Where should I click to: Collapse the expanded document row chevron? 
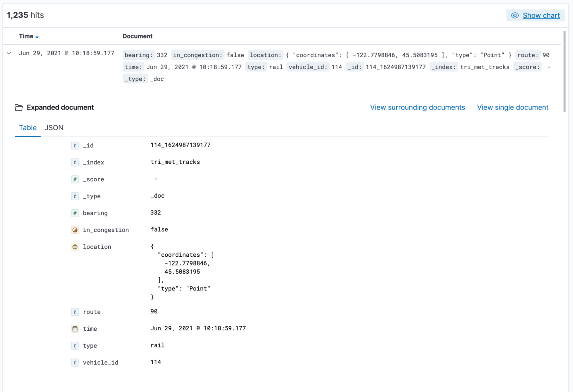coord(9,53)
